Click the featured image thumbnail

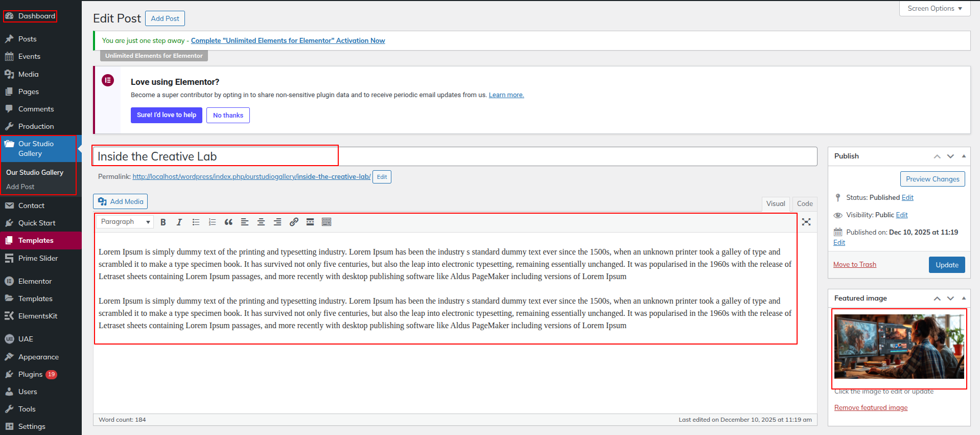pos(899,347)
